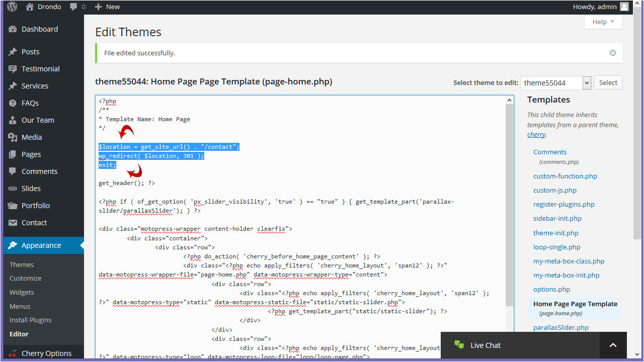Click the Posts pin icon

click(13, 52)
